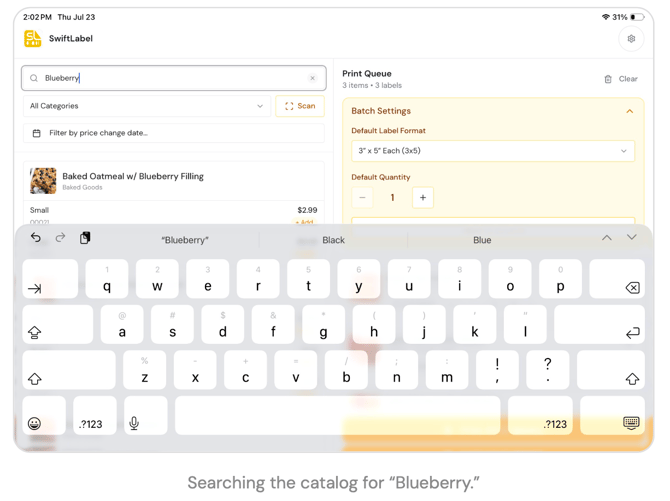670x501 pixels.
Task: Open Baked Oatmeal product thumbnail
Action: click(x=43, y=181)
